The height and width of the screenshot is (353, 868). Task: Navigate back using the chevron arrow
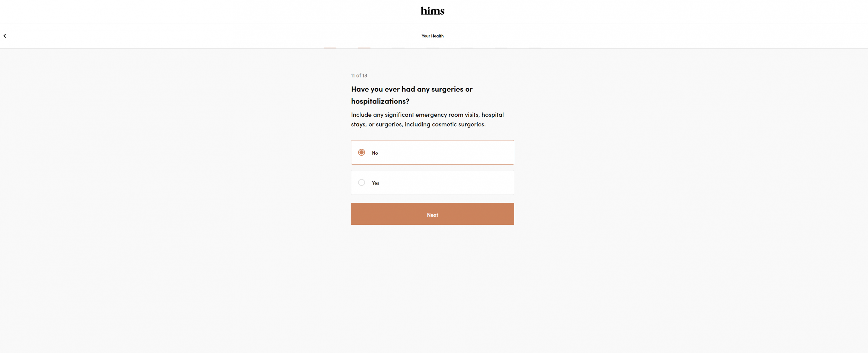tap(5, 35)
